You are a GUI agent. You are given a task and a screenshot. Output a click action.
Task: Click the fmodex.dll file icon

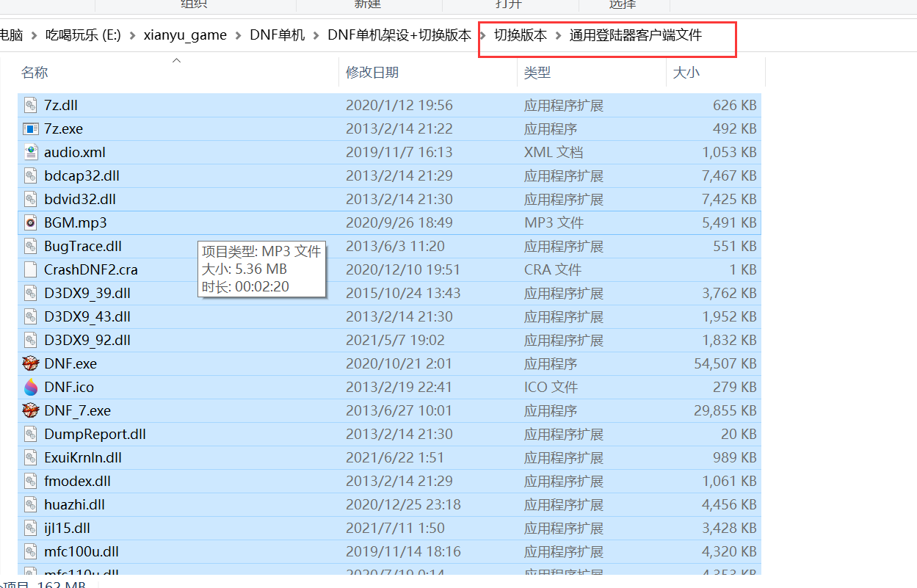click(x=30, y=481)
